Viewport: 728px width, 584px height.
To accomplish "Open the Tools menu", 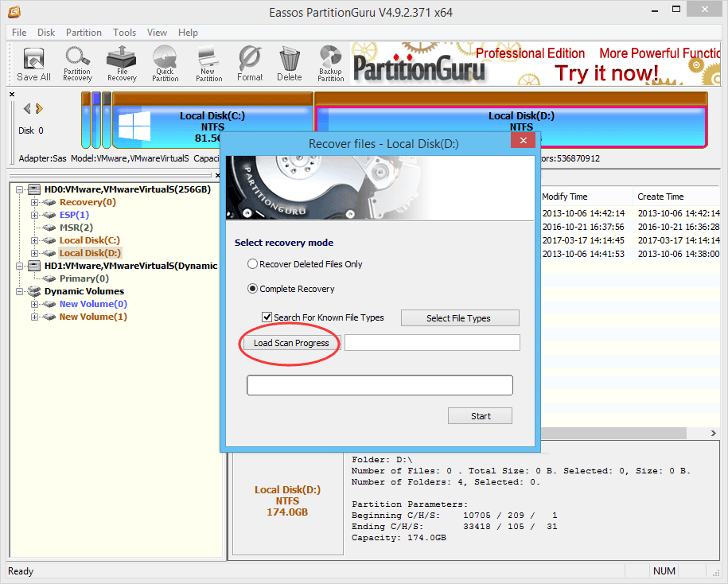I will pos(124,33).
